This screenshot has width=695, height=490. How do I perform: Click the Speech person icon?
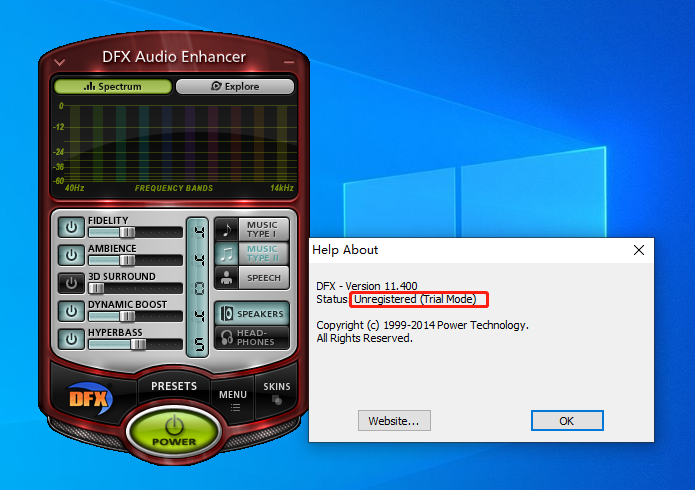[x=227, y=278]
